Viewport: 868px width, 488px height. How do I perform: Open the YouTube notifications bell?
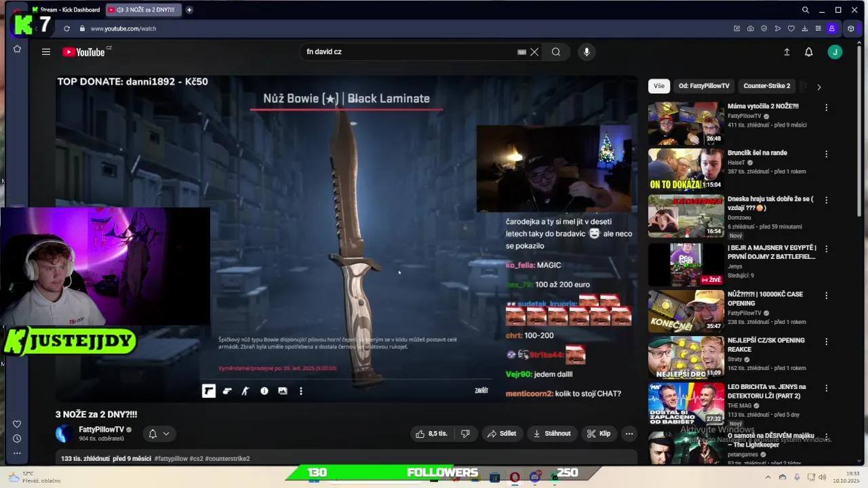[808, 52]
